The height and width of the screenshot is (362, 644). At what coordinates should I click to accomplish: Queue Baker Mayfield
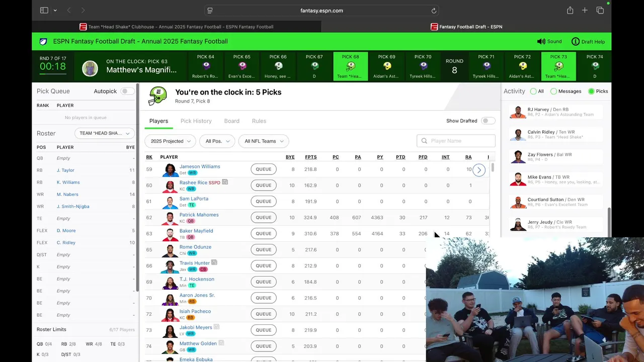pyautogui.click(x=264, y=234)
